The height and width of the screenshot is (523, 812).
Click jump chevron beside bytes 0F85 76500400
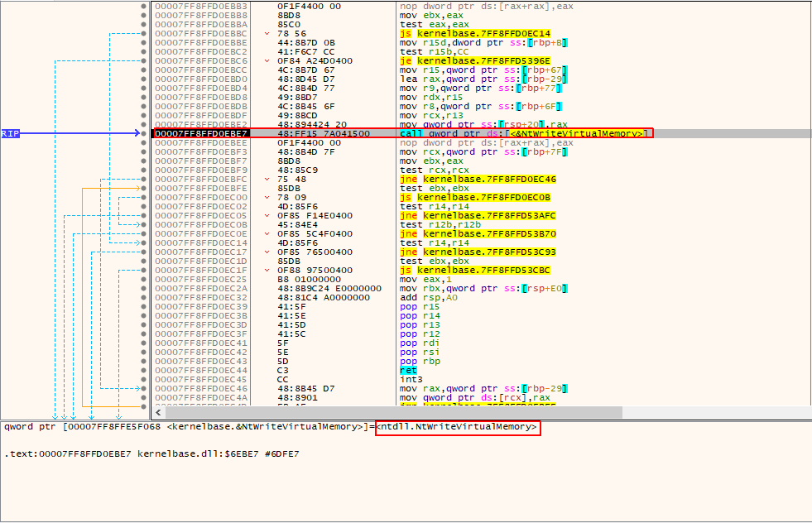[267, 252]
